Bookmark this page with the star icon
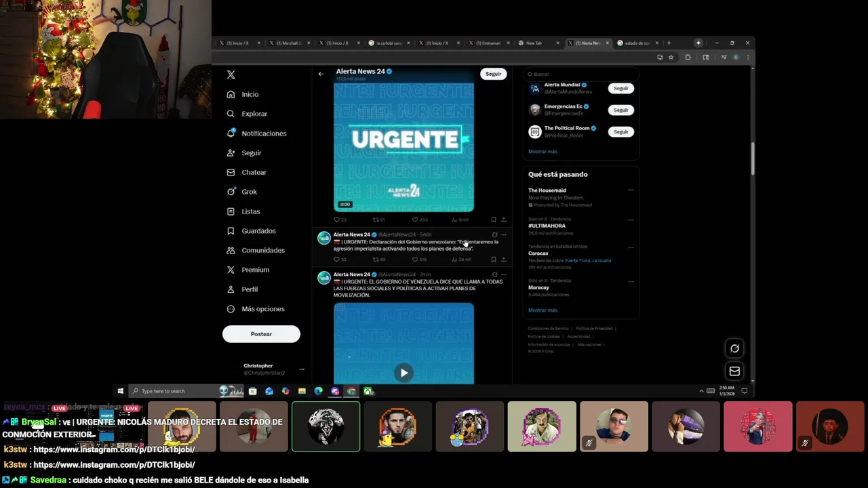 click(671, 58)
